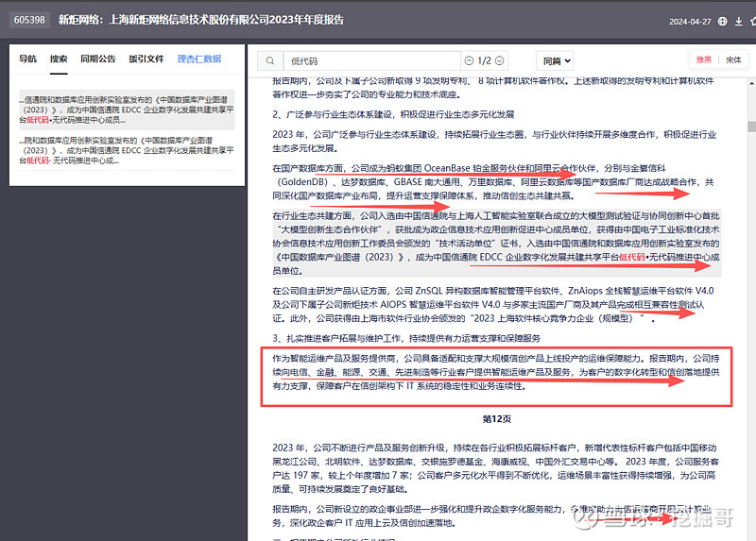Image resolution: width=756 pixels, height=541 pixels.
Task: Open the second 低代码 search result
Action: click(127, 150)
